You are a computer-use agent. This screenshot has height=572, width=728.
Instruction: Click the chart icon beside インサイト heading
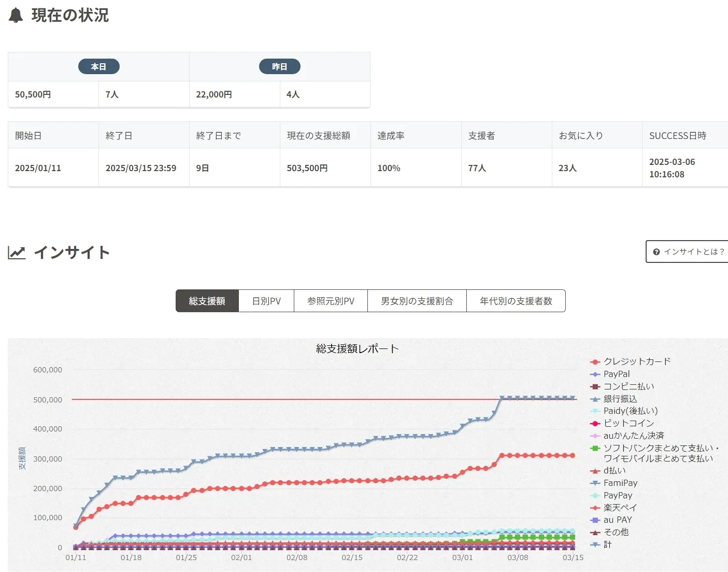[x=17, y=253]
